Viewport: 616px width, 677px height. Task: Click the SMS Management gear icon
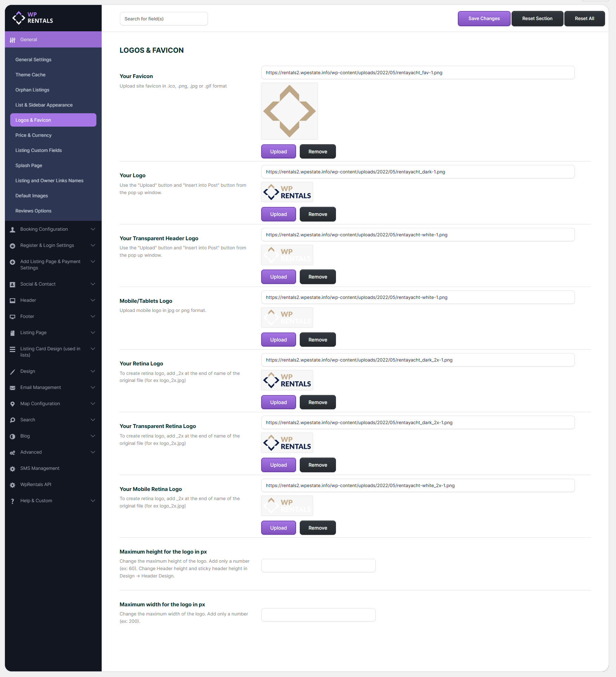pos(13,469)
